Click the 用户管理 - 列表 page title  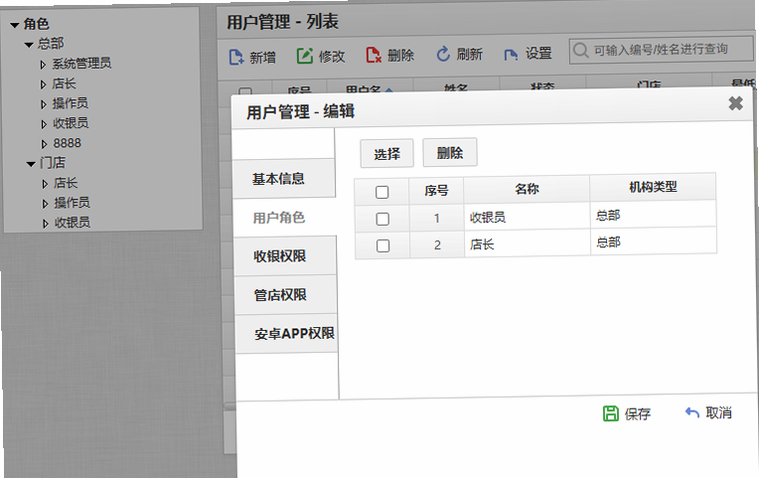(283, 22)
